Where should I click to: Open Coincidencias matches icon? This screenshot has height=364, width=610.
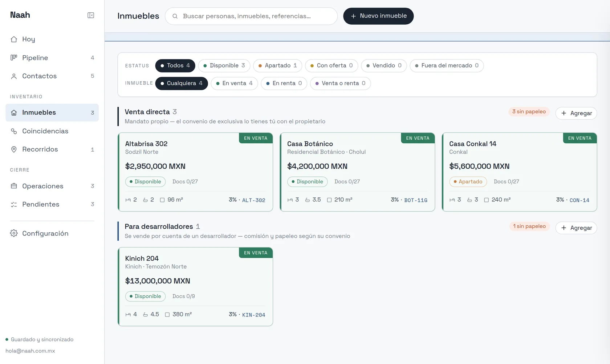[14, 131]
